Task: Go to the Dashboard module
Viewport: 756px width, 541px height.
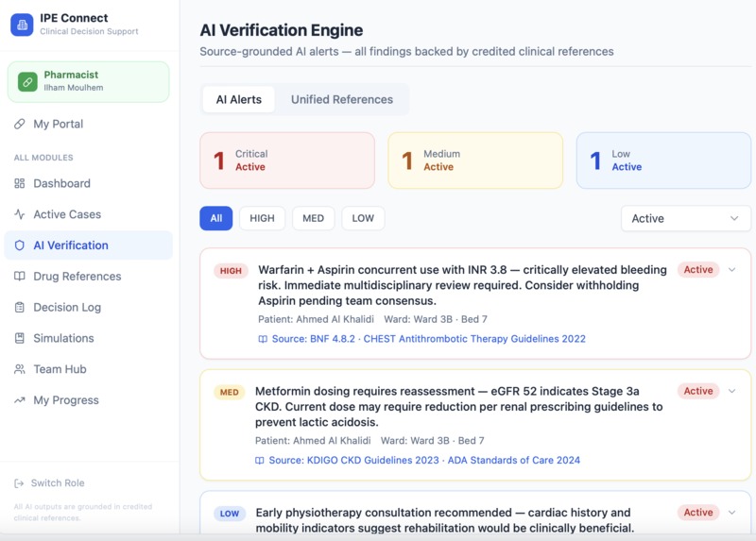Action: tap(89, 183)
